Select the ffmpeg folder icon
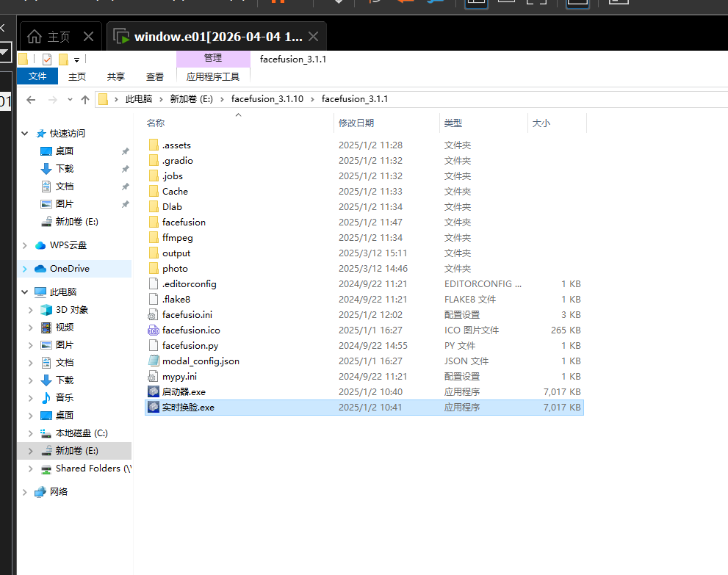This screenshot has height=575, width=728. coord(154,238)
